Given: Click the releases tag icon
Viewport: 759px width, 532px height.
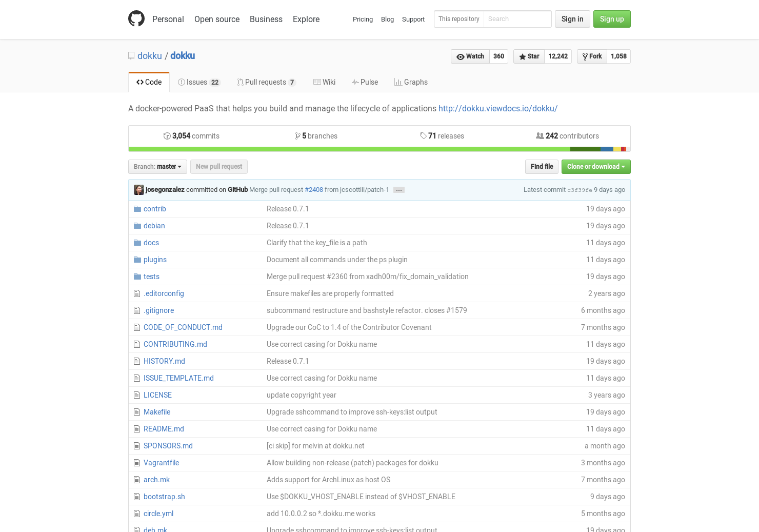Looking at the screenshot, I should [x=423, y=136].
